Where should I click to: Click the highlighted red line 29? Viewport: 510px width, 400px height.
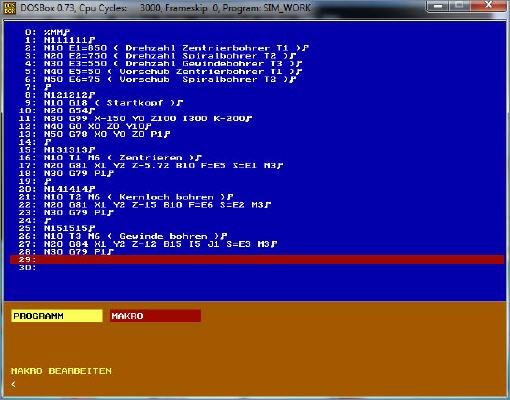(x=257, y=259)
